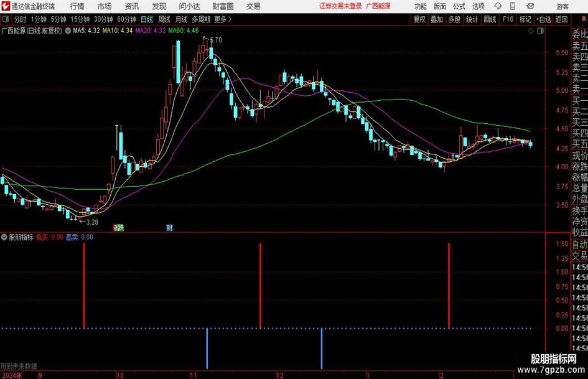Expand the main chart indicator dropdown arrow

pos(68,30)
